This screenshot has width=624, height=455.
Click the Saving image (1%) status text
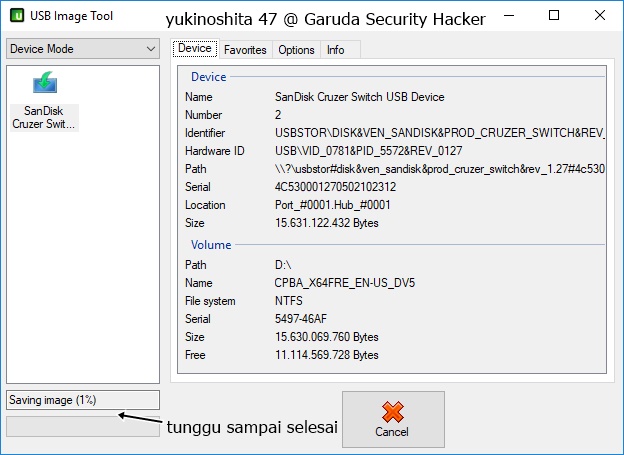(x=53, y=400)
